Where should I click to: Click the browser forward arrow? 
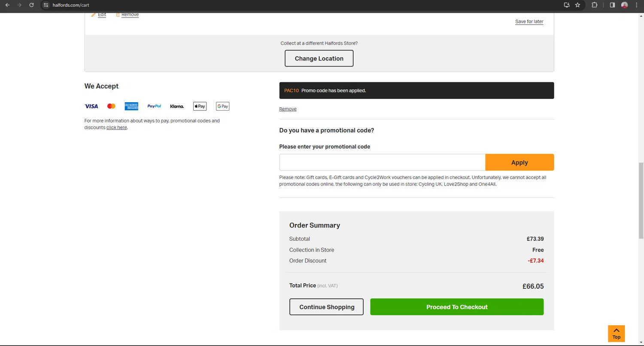[x=19, y=5]
